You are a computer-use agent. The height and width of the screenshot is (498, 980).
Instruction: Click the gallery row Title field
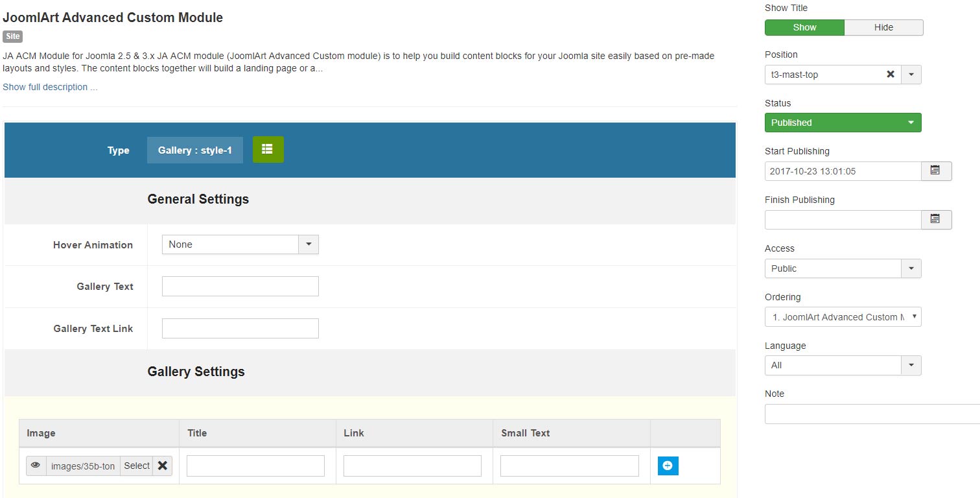(255, 466)
